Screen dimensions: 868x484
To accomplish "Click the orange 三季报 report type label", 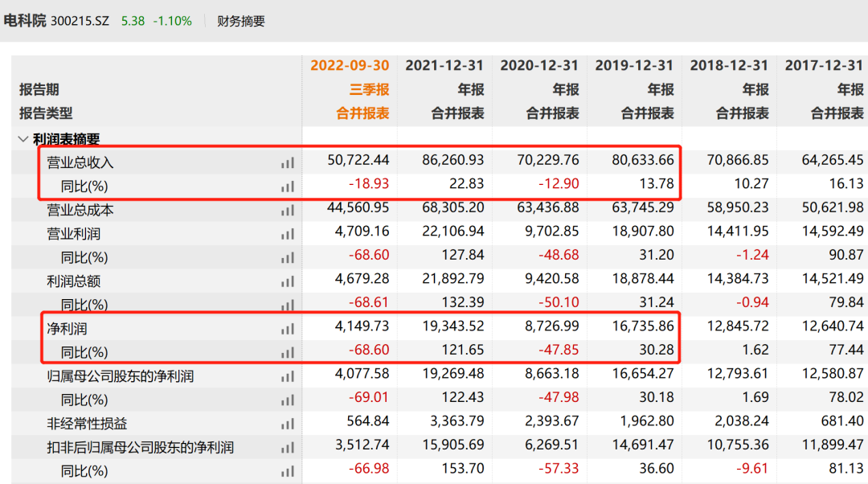I will click(369, 89).
